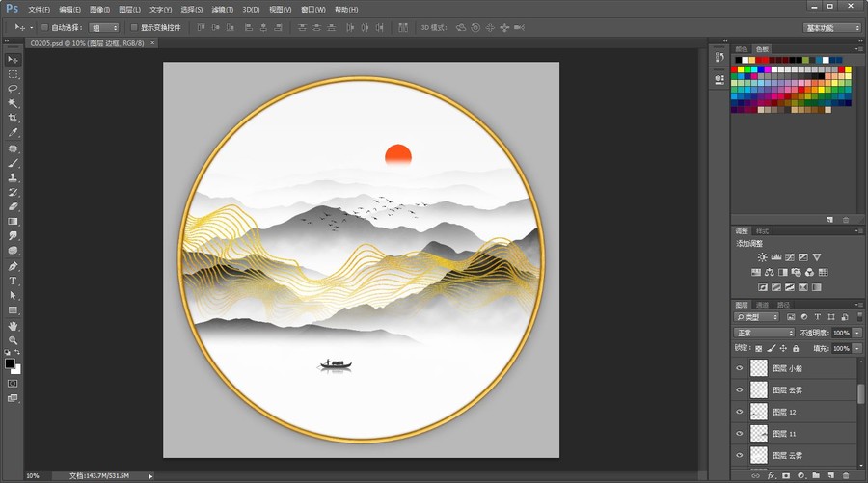Select the Horizontal Type tool

(13, 282)
